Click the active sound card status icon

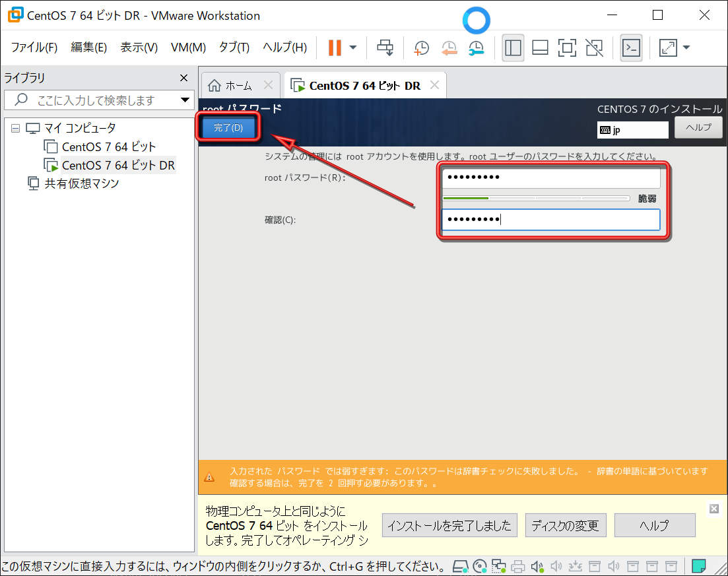pos(537,566)
